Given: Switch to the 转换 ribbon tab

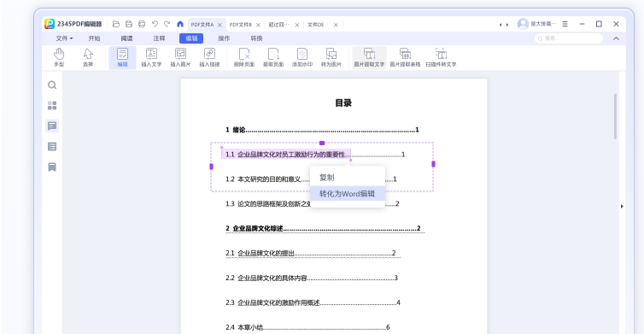Looking at the screenshot, I should [257, 38].
